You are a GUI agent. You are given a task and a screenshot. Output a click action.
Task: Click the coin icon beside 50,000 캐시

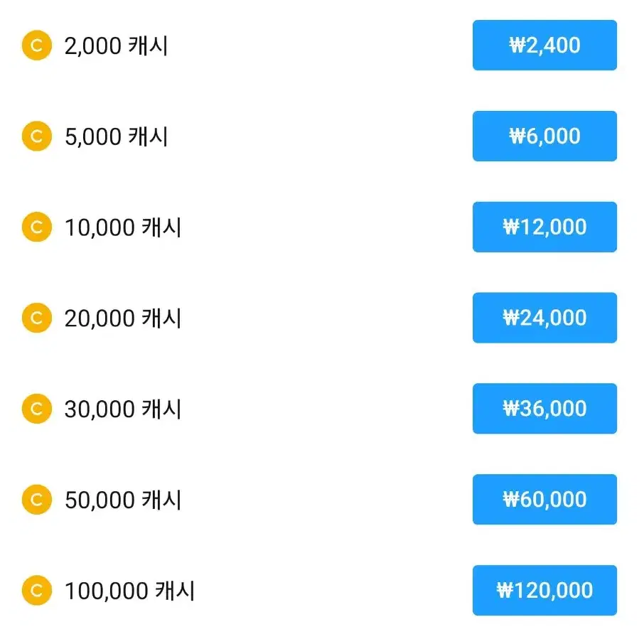pyautogui.click(x=36, y=500)
